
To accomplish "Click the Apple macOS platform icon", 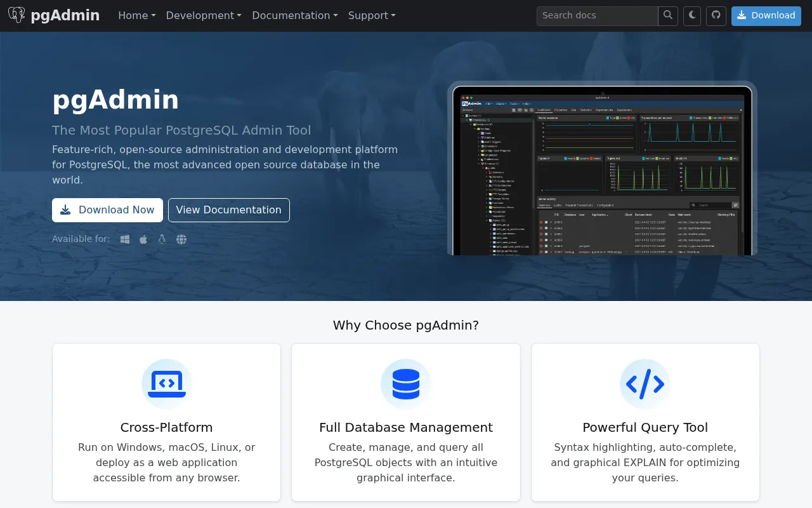I will pos(143,239).
